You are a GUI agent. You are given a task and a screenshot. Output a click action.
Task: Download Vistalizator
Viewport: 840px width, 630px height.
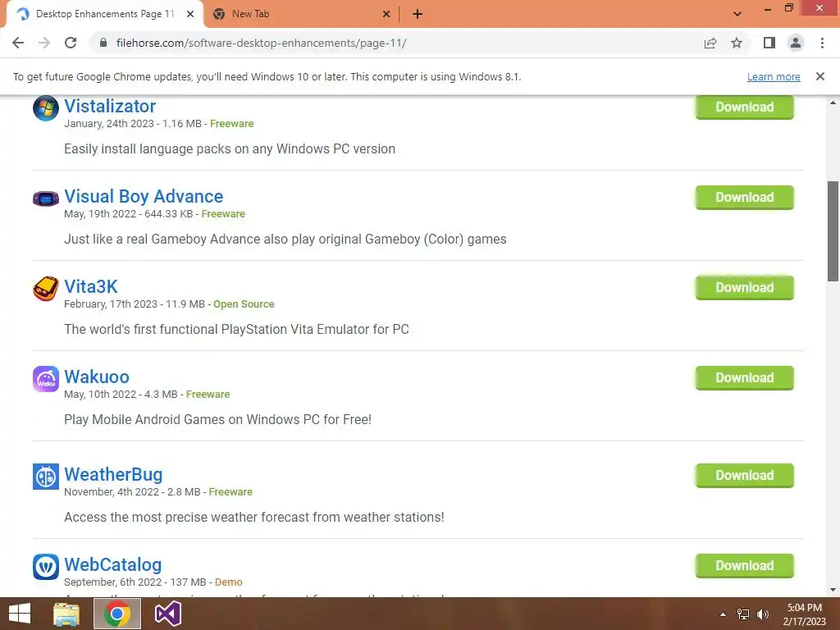744,107
